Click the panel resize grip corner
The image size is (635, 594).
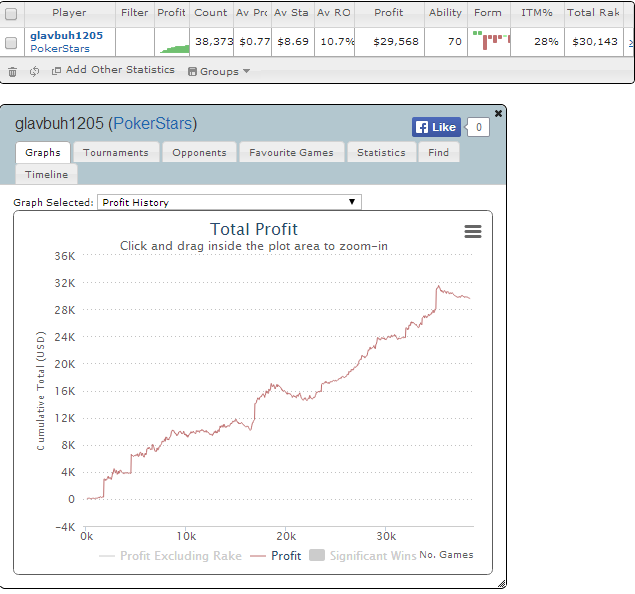click(x=502, y=583)
